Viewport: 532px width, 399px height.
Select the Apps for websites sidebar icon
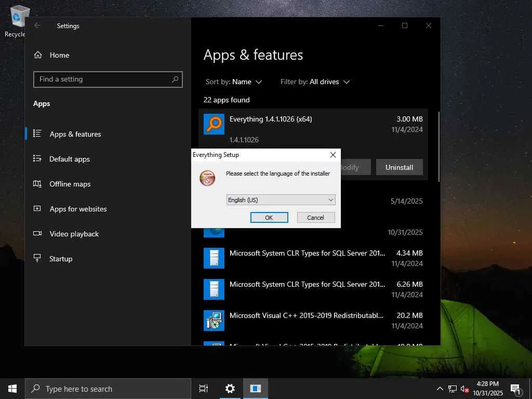click(37, 209)
